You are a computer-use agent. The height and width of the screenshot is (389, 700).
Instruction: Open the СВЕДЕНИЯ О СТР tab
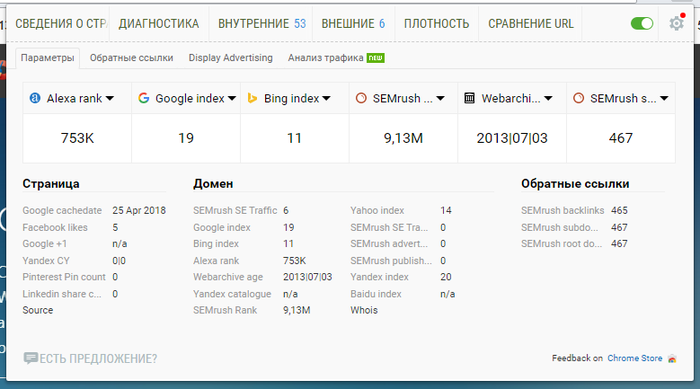pos(61,24)
